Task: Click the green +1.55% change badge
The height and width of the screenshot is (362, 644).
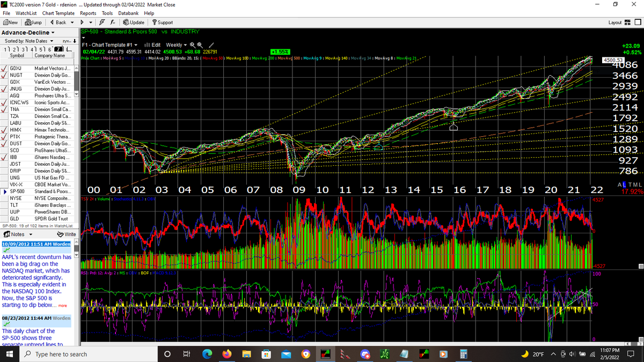Action: [x=279, y=51]
